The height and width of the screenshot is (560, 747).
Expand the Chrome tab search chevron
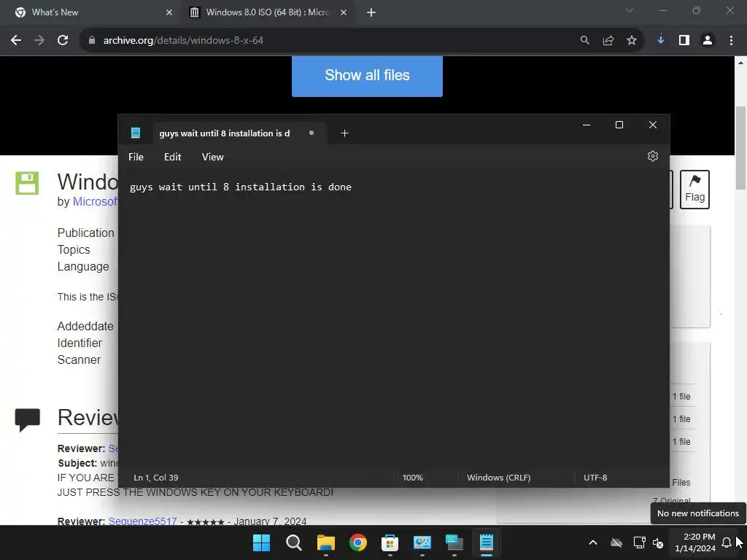pos(630,10)
